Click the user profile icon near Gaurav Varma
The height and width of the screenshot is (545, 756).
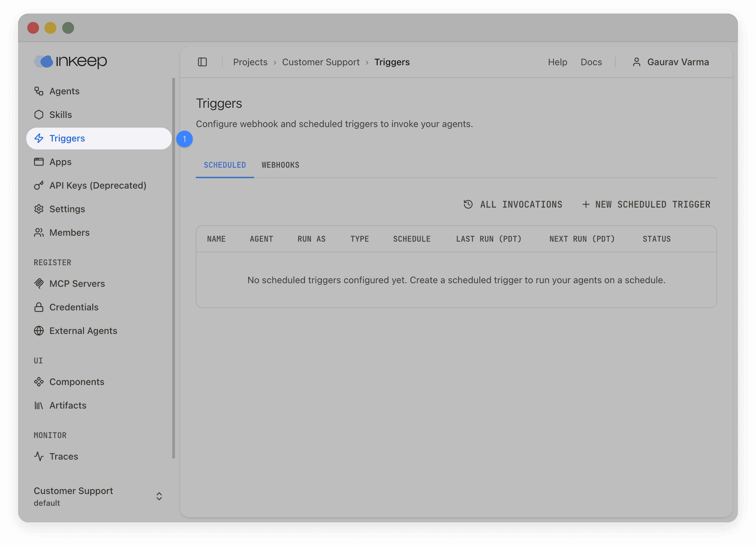tap(637, 62)
